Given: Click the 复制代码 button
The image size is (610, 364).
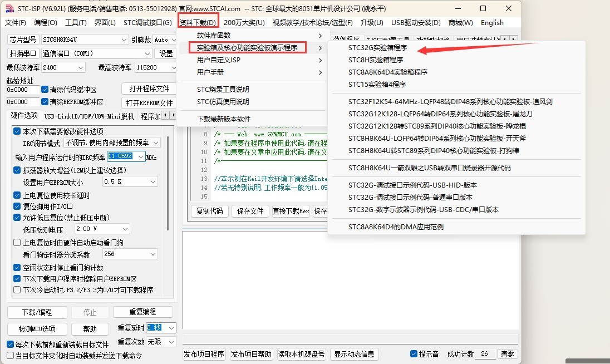Looking at the screenshot, I should 209,211.
